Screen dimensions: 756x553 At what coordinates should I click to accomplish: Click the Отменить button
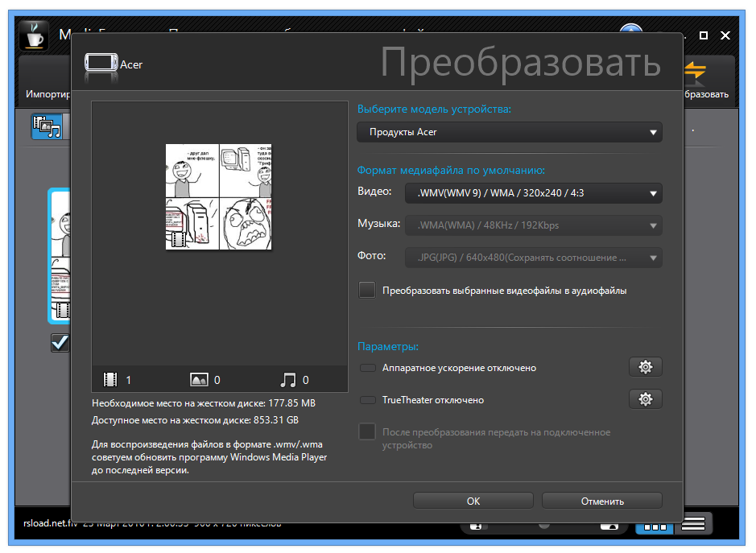click(601, 501)
